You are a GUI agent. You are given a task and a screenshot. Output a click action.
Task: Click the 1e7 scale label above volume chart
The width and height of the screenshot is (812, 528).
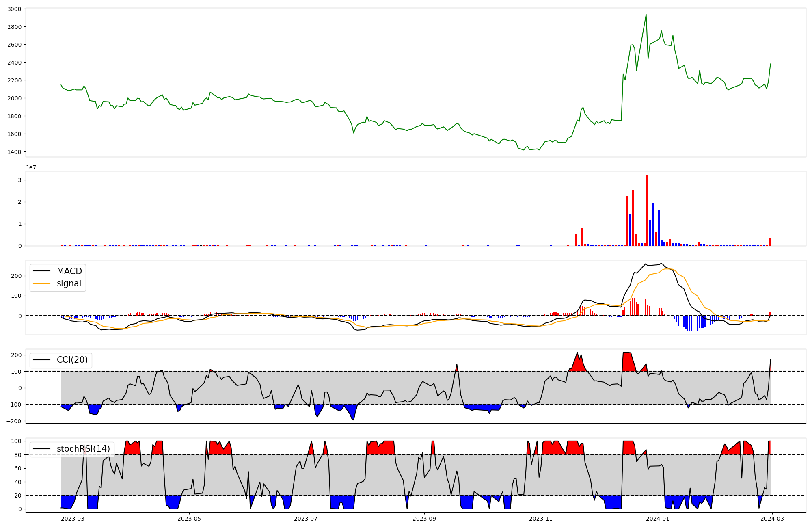(x=31, y=167)
